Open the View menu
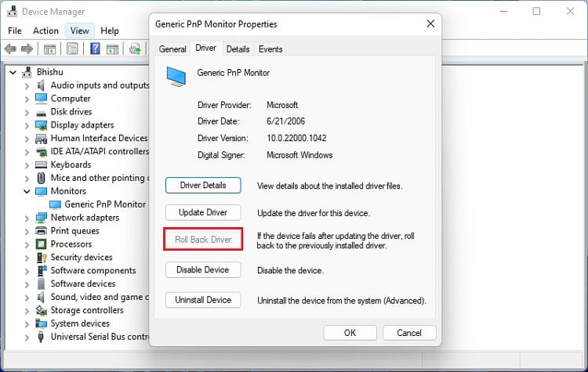588x372 pixels. (x=79, y=31)
